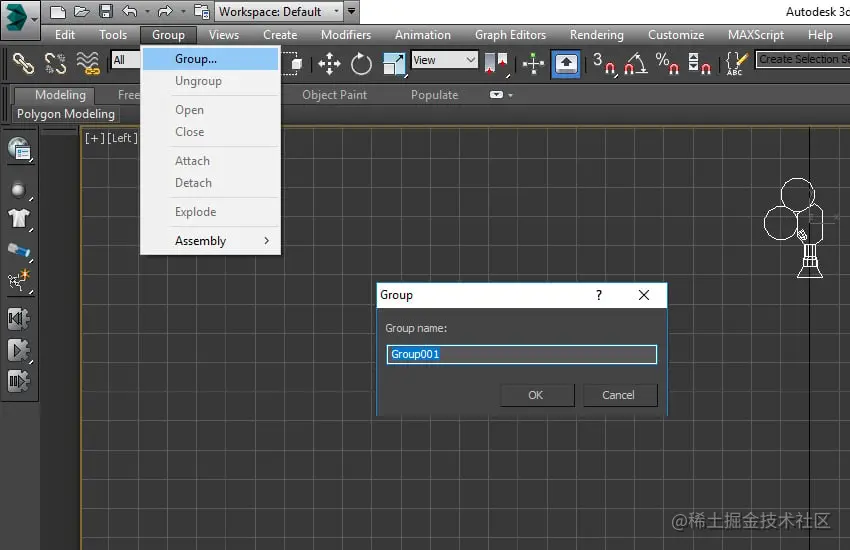Open the quick access toolbar customize arrow

pyautogui.click(x=351, y=11)
